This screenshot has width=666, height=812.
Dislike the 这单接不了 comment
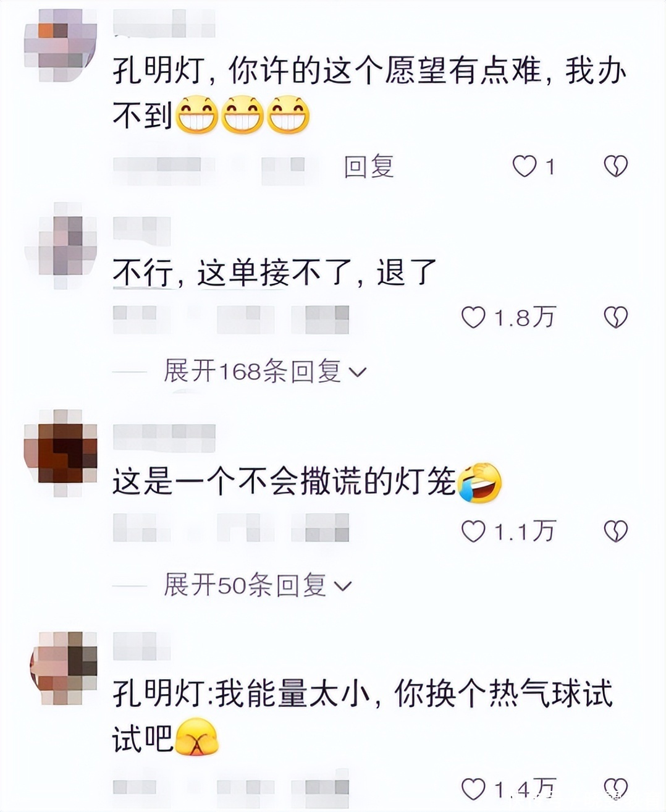615,318
